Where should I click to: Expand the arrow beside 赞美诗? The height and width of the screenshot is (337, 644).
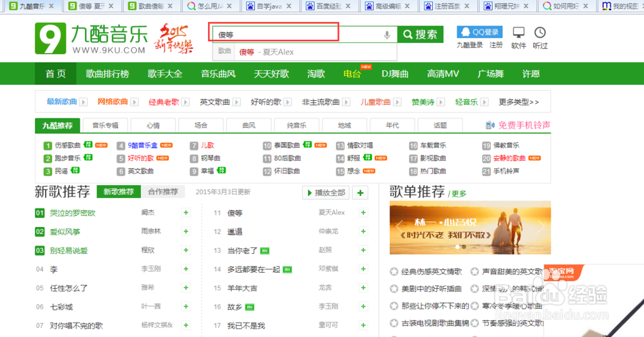440,102
